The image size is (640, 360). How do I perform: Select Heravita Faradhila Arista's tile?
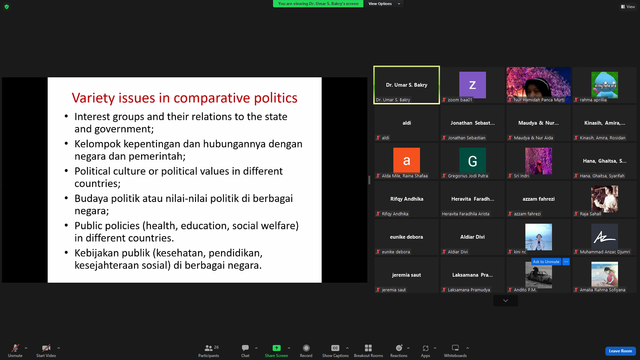point(472,199)
